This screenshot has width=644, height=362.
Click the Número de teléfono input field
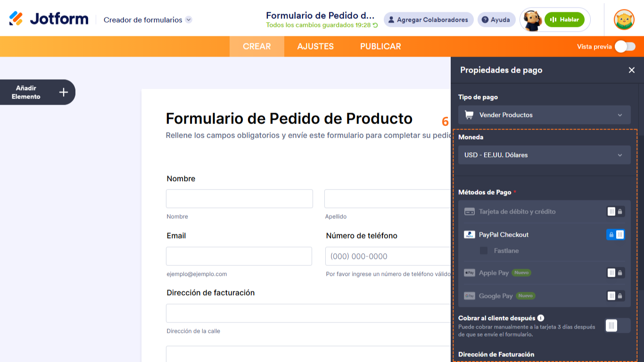click(388, 256)
